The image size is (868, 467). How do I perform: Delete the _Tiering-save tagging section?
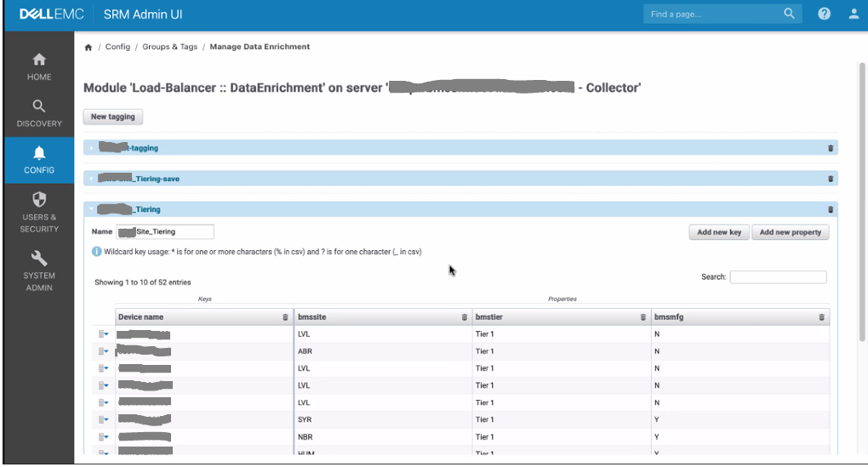tap(831, 179)
